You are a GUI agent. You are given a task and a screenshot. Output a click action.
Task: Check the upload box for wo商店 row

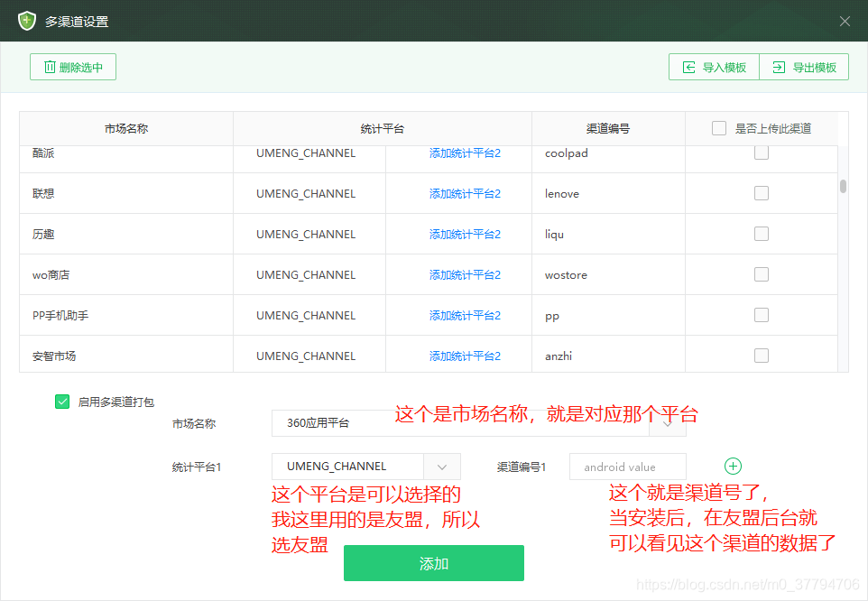762,274
